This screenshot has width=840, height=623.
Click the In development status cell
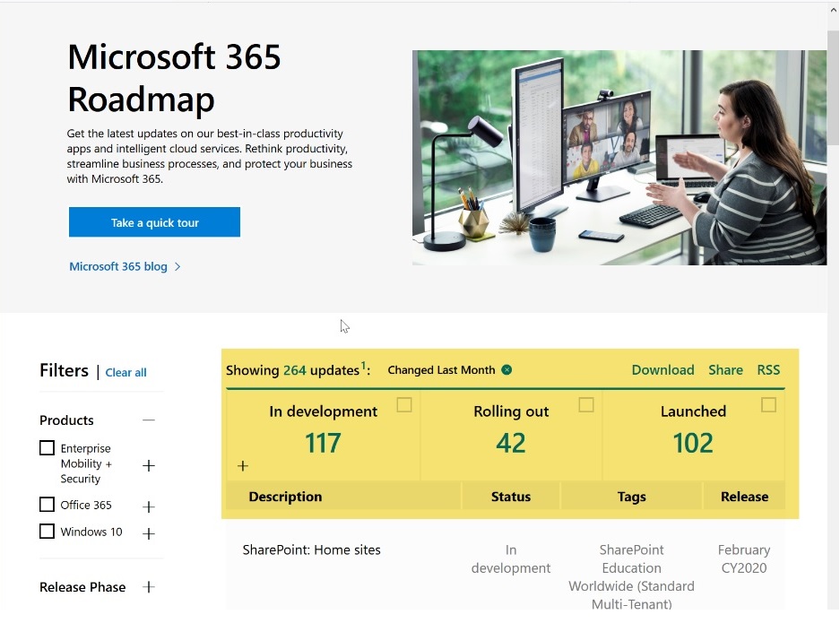[x=510, y=558]
